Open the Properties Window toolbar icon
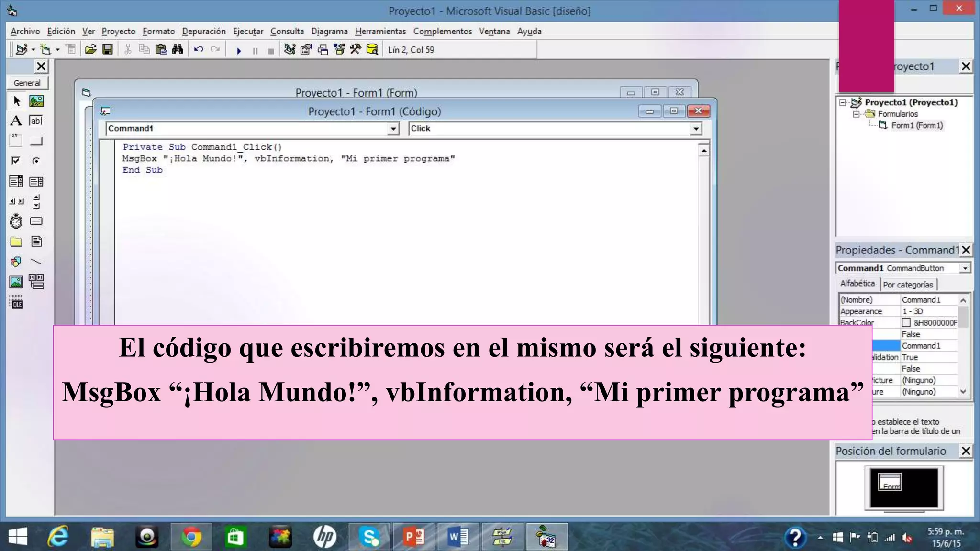 tap(306, 50)
